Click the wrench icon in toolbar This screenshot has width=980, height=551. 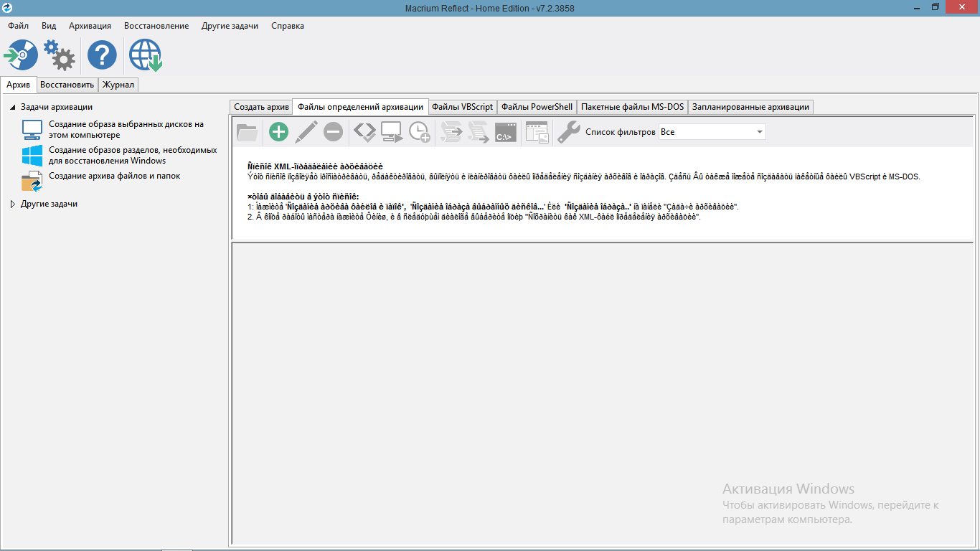(568, 132)
